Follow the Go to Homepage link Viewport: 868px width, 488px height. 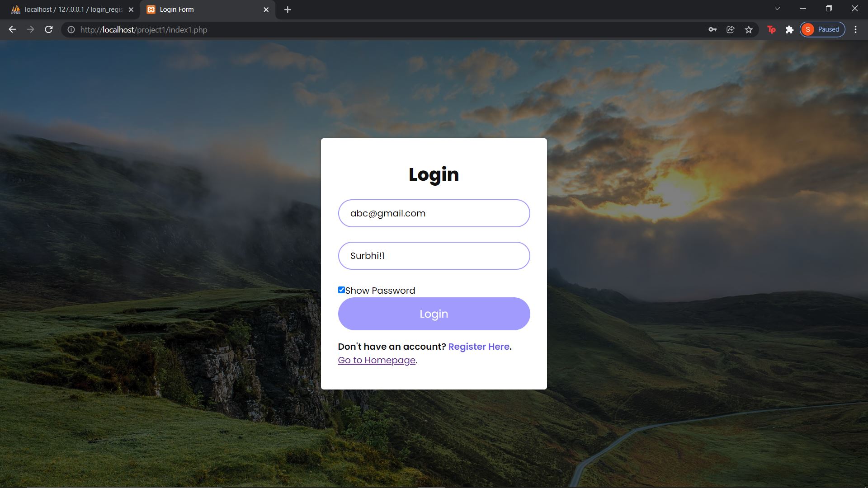(377, 360)
